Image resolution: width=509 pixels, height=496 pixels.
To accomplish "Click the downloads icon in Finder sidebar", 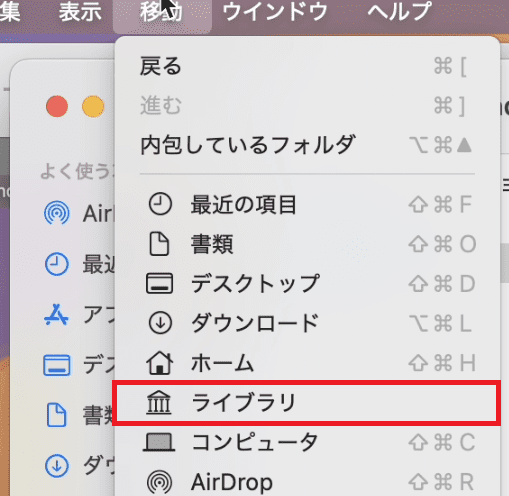I will (57, 465).
